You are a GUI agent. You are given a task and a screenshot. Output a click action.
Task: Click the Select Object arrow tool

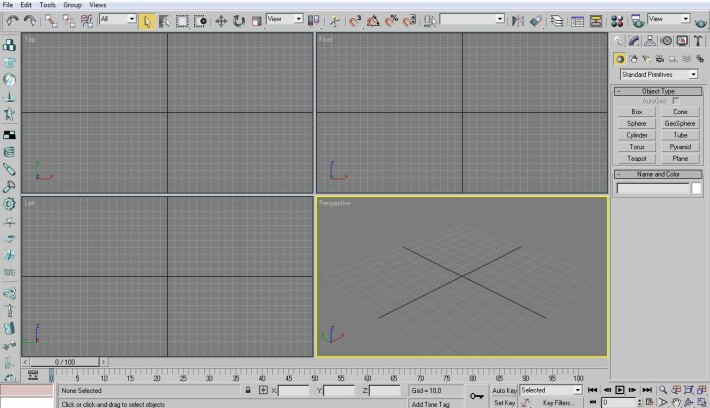(x=146, y=21)
